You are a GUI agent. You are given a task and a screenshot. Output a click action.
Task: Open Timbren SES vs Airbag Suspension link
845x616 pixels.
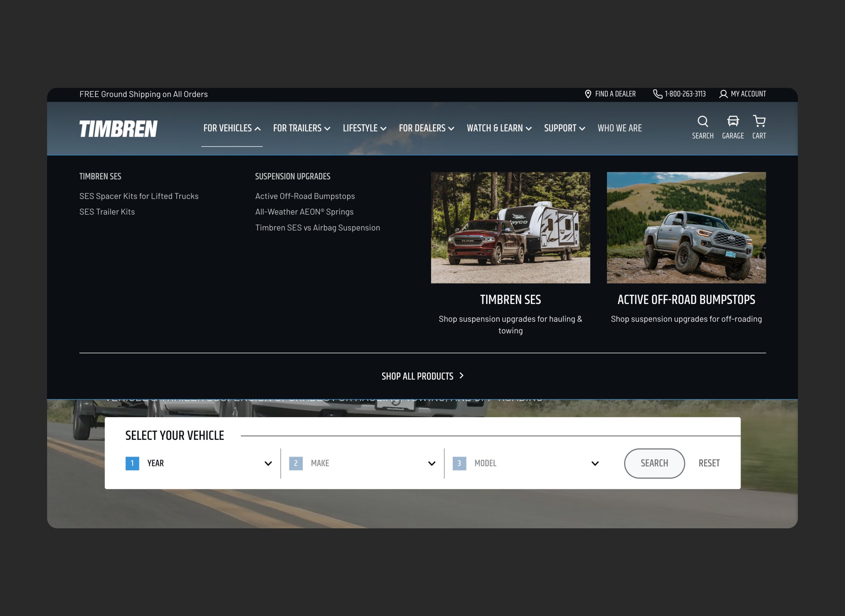coord(317,228)
